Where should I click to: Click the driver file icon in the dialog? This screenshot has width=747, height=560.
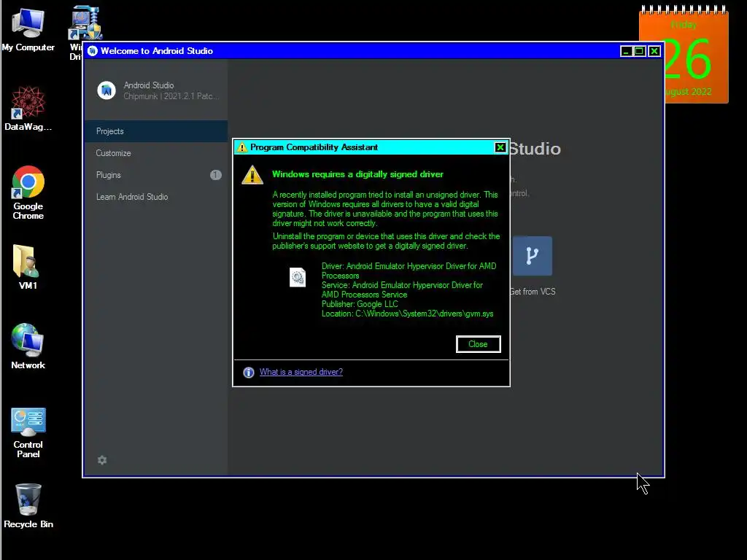point(298,277)
